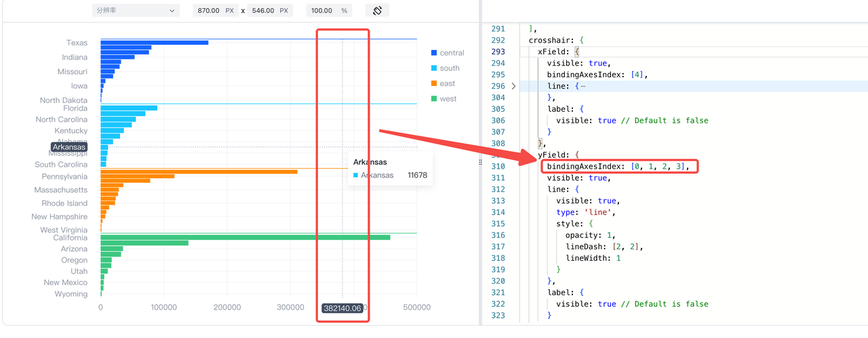Click the blue central legend square

[434, 53]
